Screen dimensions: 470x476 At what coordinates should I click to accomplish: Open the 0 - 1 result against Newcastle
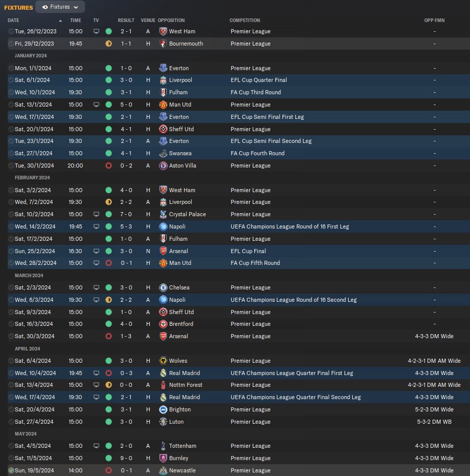coord(126,470)
